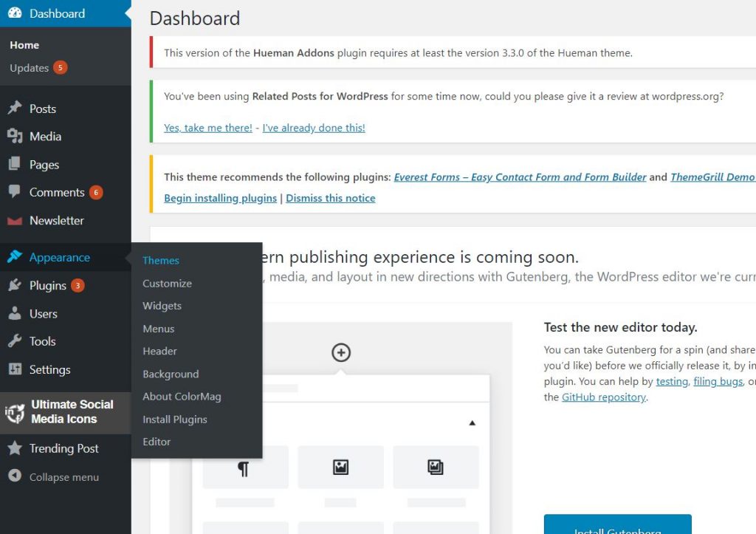Click the Trending Post star icon

(15, 448)
